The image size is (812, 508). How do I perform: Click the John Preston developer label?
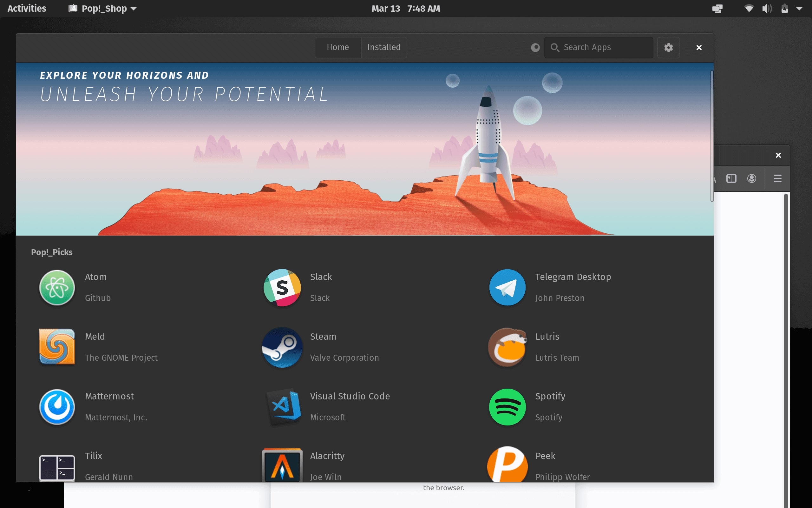click(560, 298)
